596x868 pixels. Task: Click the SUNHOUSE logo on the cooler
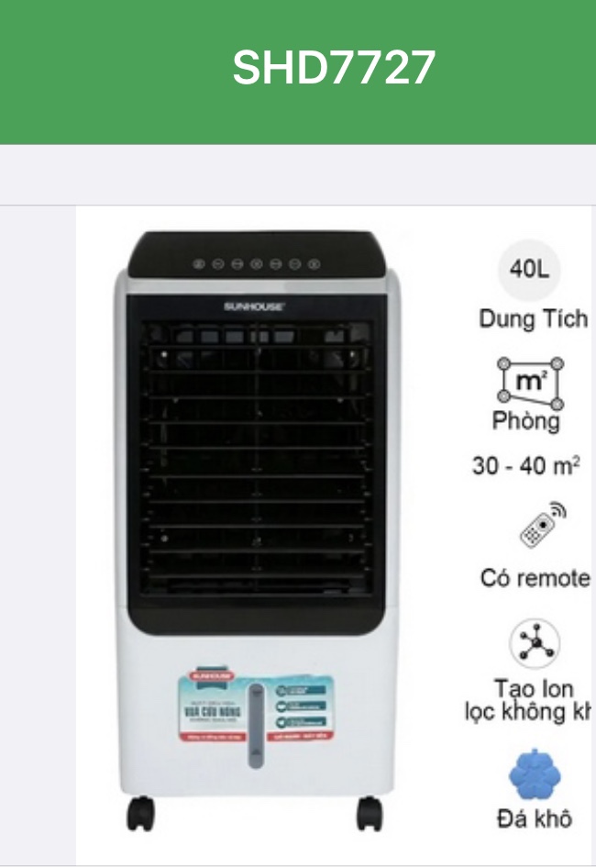pos(255,306)
